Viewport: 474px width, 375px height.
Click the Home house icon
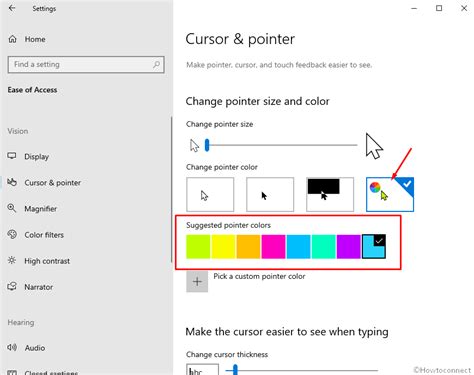[x=12, y=39]
